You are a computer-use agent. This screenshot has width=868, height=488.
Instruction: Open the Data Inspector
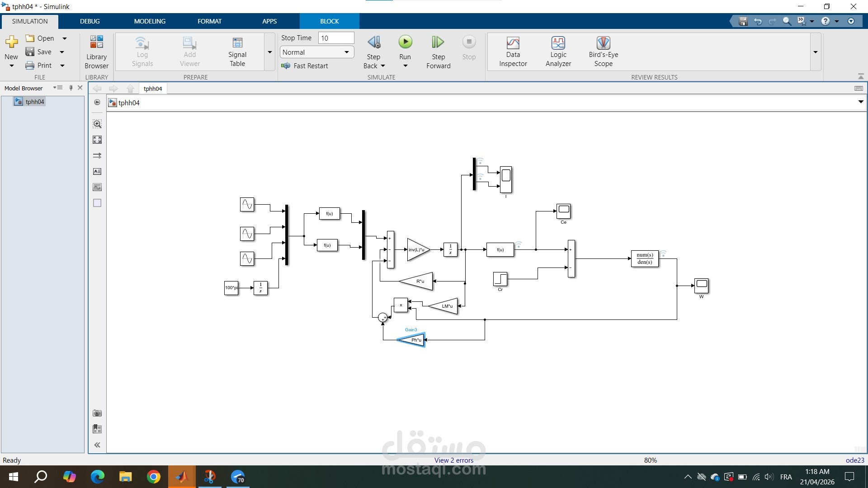pyautogui.click(x=513, y=51)
